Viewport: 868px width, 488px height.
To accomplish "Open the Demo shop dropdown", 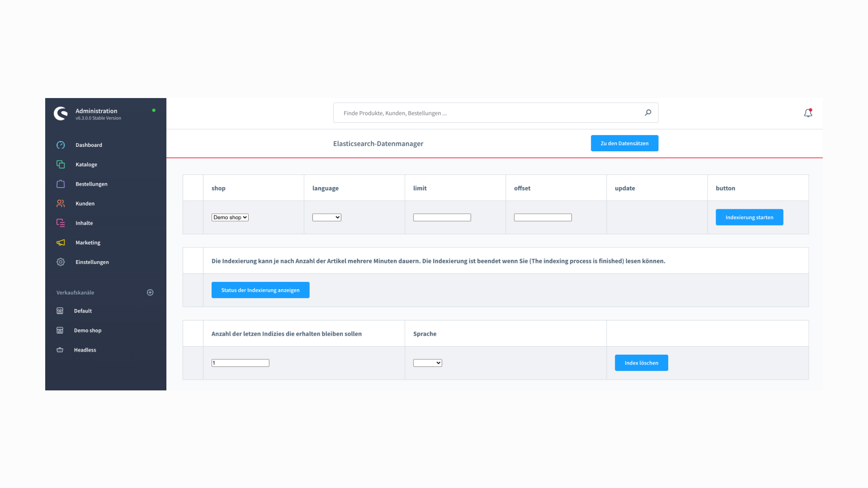I will (230, 217).
